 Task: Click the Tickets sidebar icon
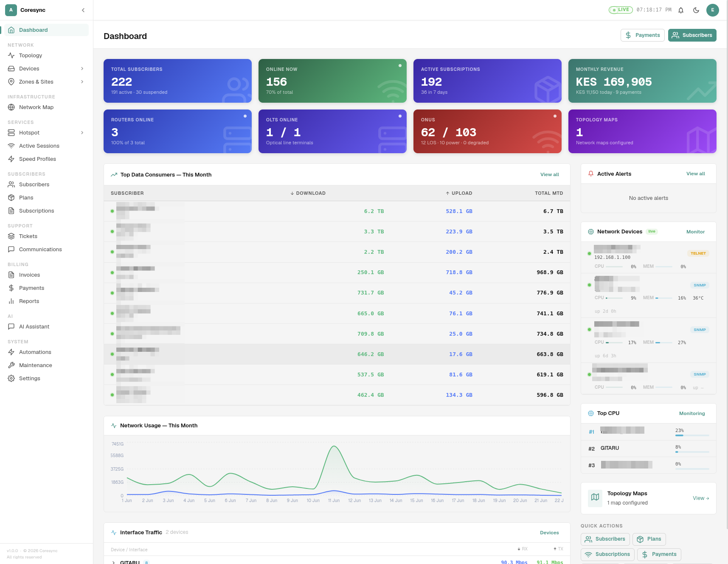11,236
